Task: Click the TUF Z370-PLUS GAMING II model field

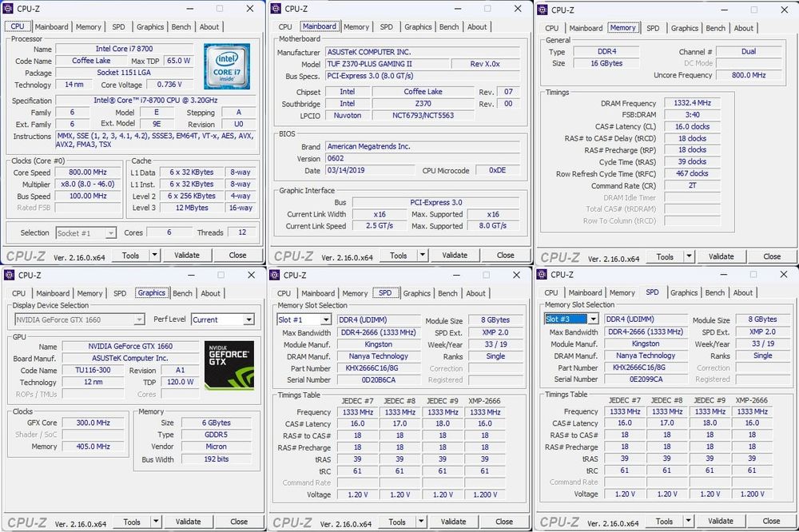Action: [388, 64]
